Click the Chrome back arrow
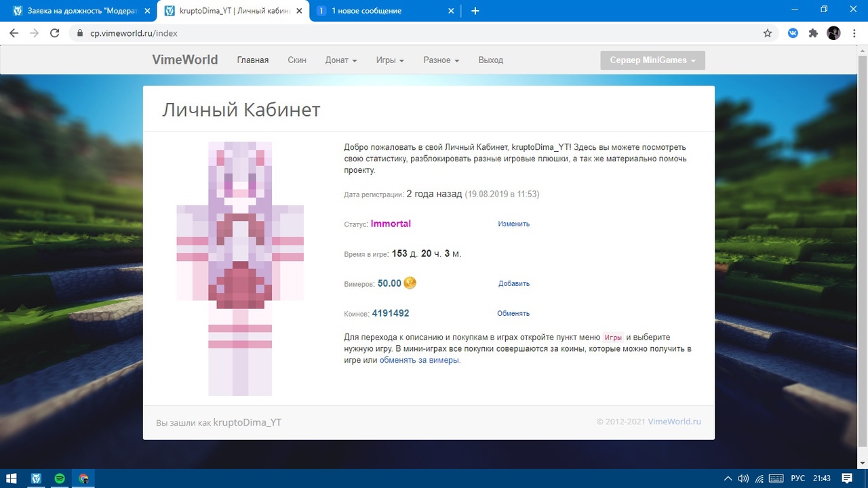 pos(14,33)
